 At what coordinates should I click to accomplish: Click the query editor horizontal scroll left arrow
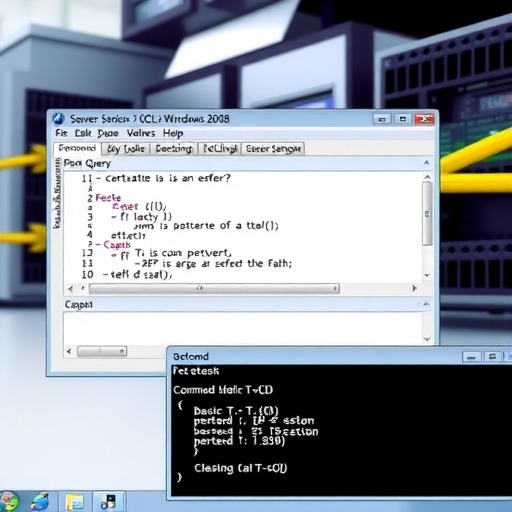click(70, 288)
